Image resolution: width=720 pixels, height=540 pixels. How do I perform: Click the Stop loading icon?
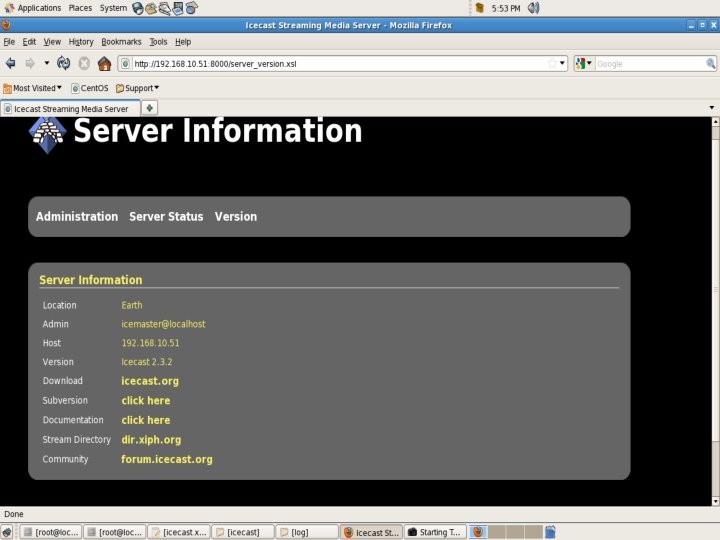pos(84,63)
